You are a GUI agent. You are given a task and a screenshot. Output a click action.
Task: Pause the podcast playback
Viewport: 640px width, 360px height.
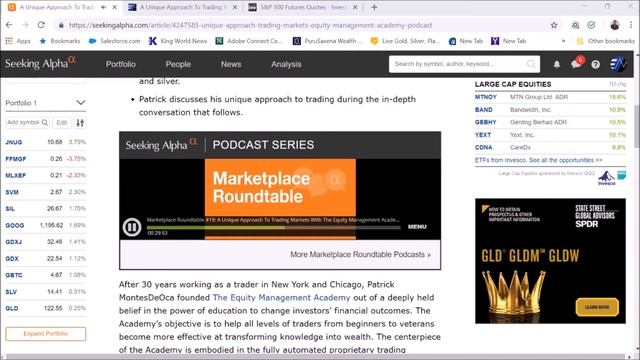pyautogui.click(x=131, y=227)
